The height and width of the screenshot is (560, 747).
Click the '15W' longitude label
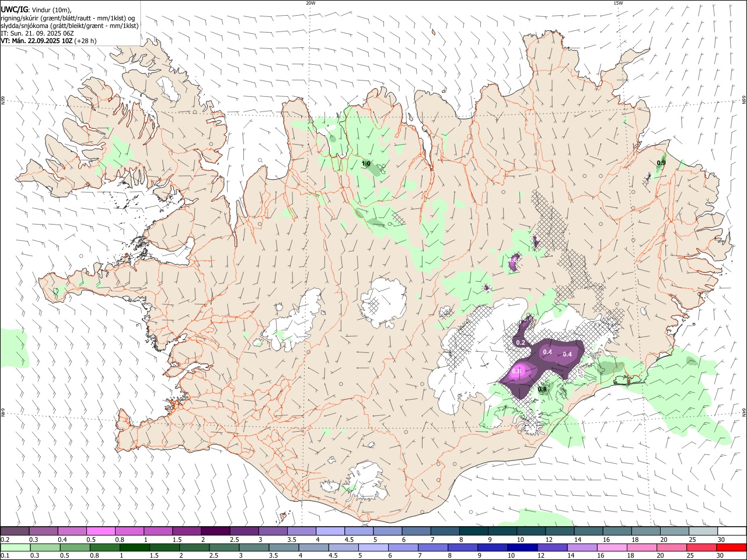click(x=617, y=3)
